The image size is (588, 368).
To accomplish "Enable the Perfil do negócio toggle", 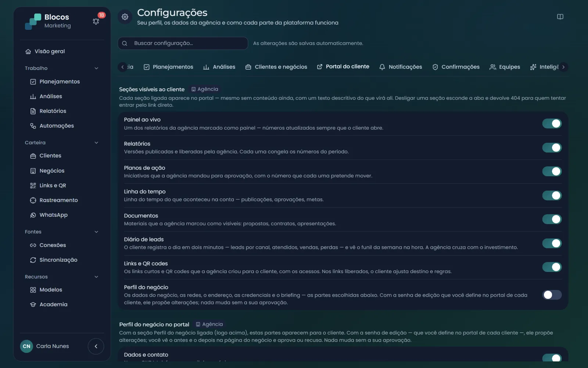I will [x=552, y=295].
